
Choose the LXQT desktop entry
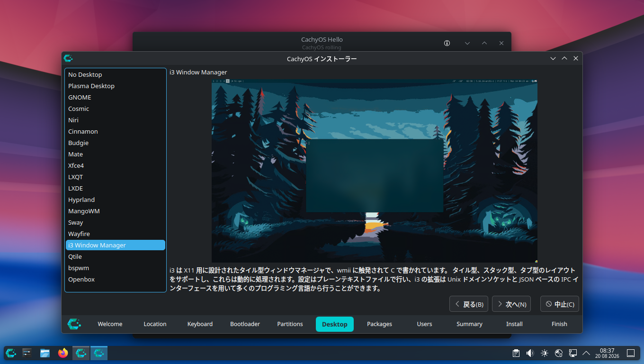[x=116, y=177]
